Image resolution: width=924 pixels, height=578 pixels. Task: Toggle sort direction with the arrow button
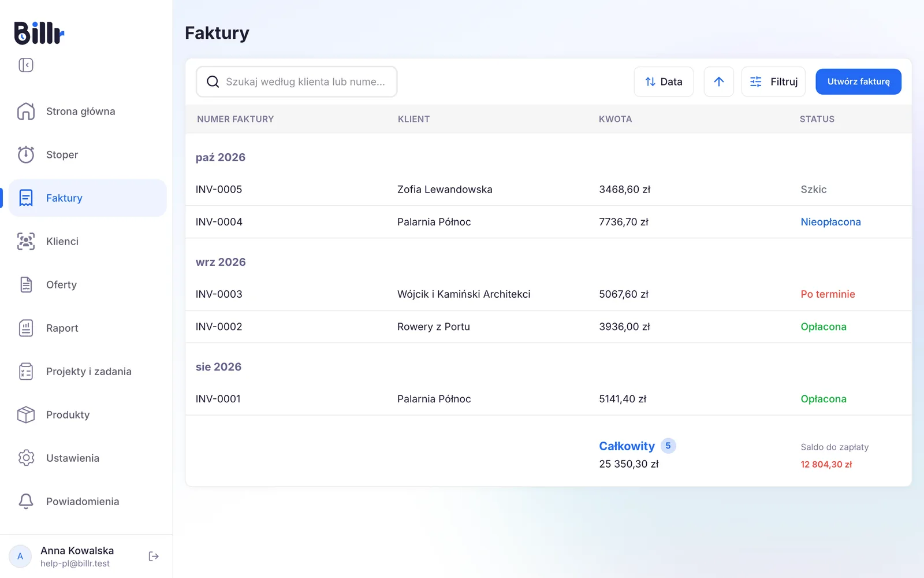pyautogui.click(x=718, y=81)
